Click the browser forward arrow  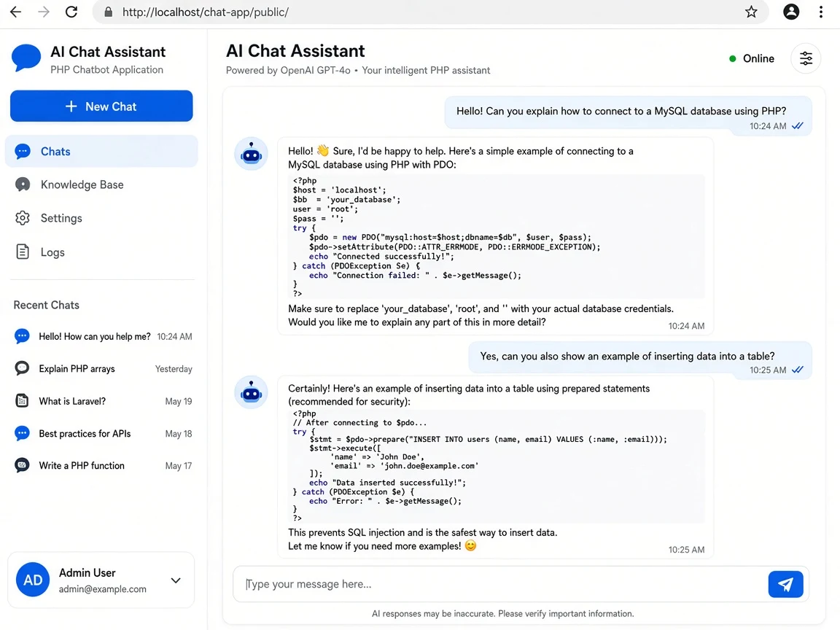pyautogui.click(x=44, y=12)
